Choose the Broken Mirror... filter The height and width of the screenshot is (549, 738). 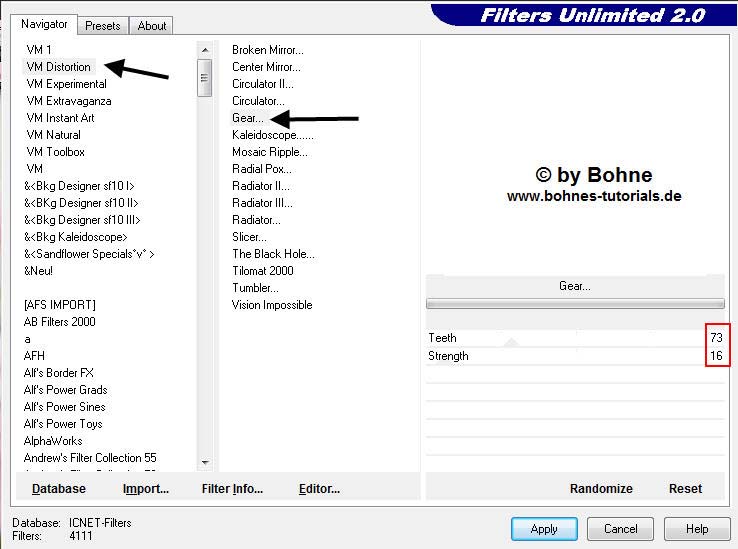(268, 50)
